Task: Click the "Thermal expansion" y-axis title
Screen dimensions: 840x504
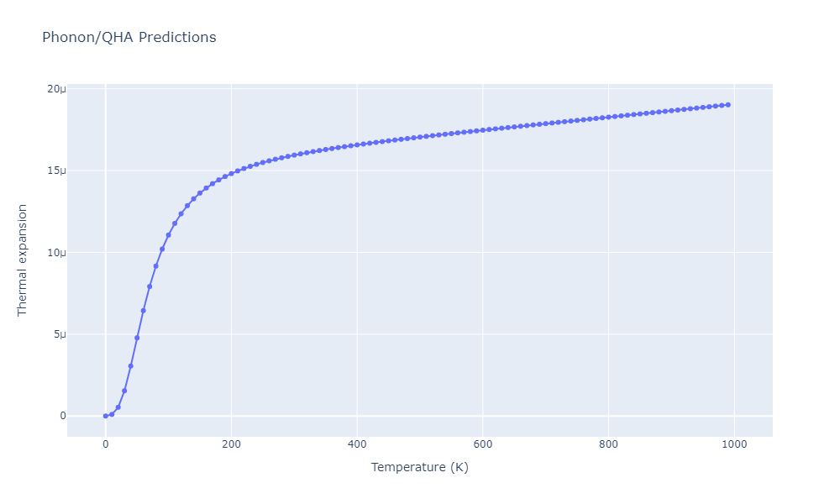Action: point(23,260)
